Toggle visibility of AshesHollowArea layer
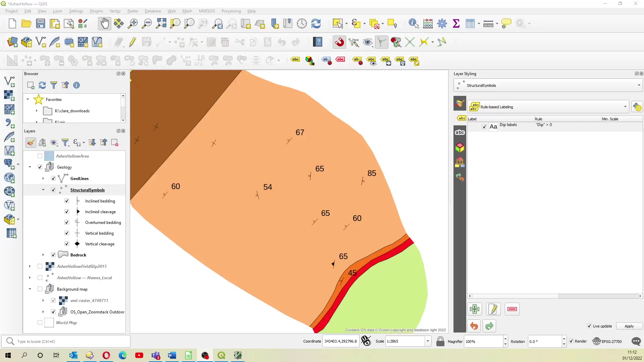 pos(40,156)
